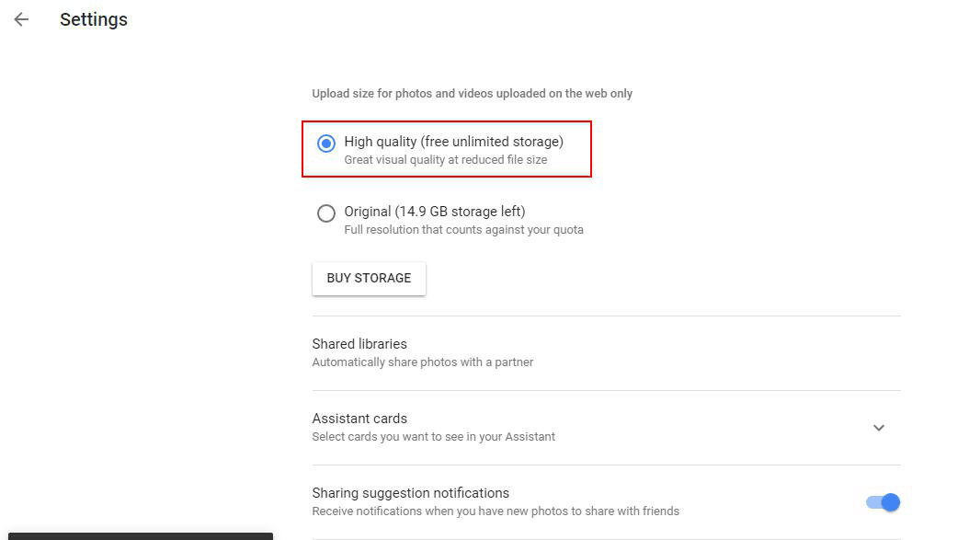Click "Full resolution that counts against your quota" text

(463, 230)
